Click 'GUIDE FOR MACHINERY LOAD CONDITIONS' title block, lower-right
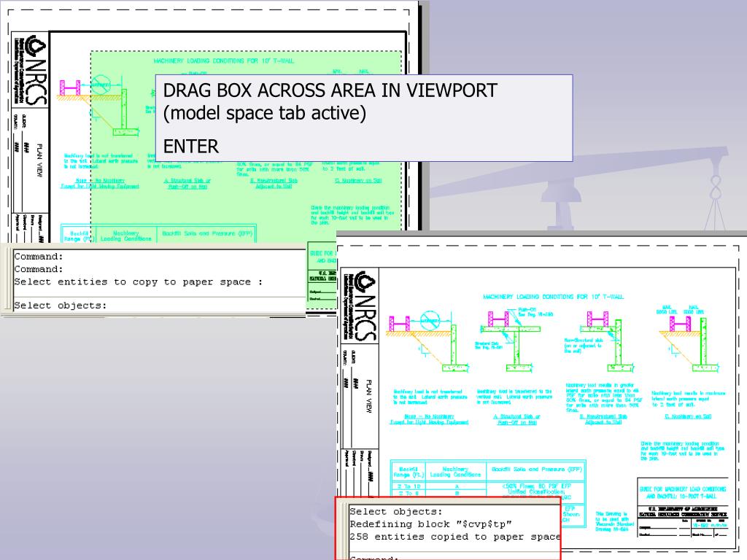747x560 pixels. (683, 492)
